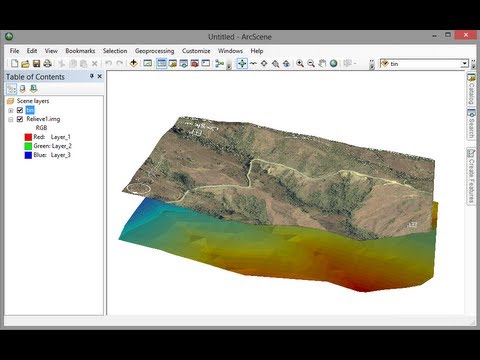Image resolution: width=480 pixels, height=360 pixels.
Task: Click the Layer_1 band label
Action: 61,137
